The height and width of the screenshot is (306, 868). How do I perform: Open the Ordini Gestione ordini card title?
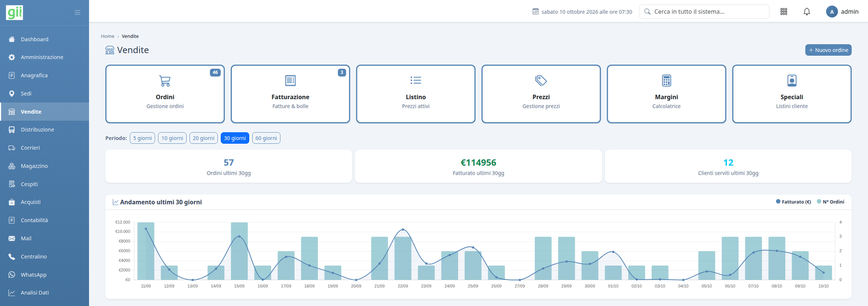coord(165,97)
